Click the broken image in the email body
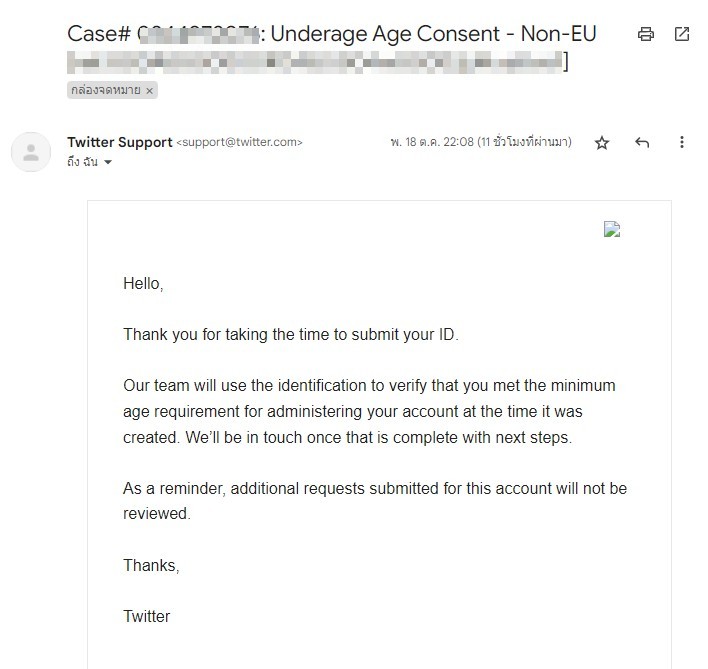Screen dimensions: 708x669 click(612, 229)
